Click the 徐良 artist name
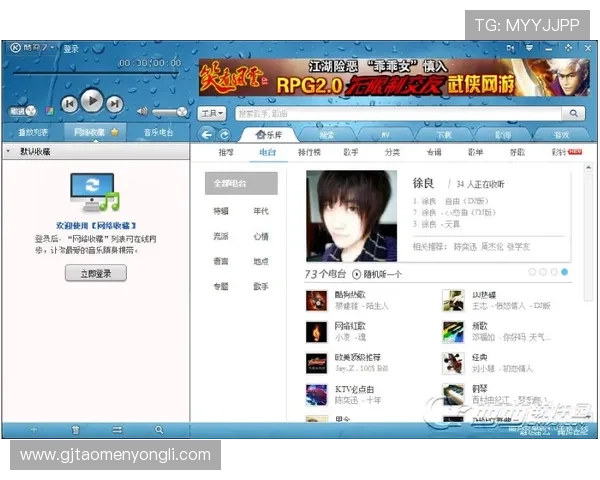The height and width of the screenshot is (480, 600). (423, 183)
